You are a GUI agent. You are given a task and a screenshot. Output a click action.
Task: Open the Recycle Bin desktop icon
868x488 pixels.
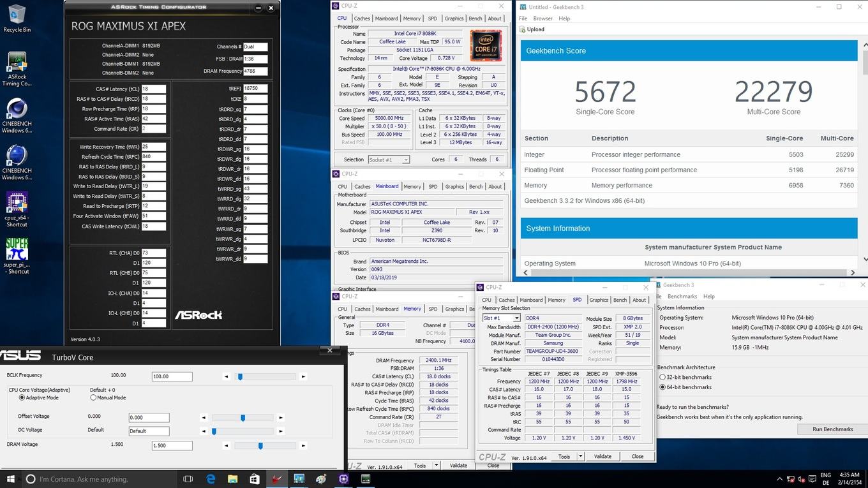click(x=17, y=18)
